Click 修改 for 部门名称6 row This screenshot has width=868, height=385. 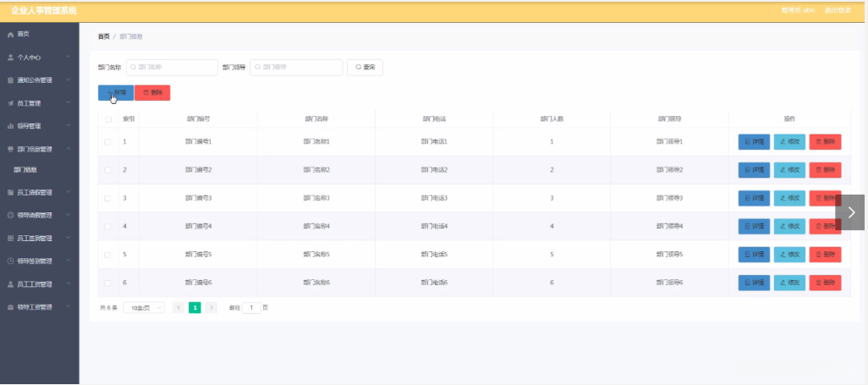(x=789, y=283)
